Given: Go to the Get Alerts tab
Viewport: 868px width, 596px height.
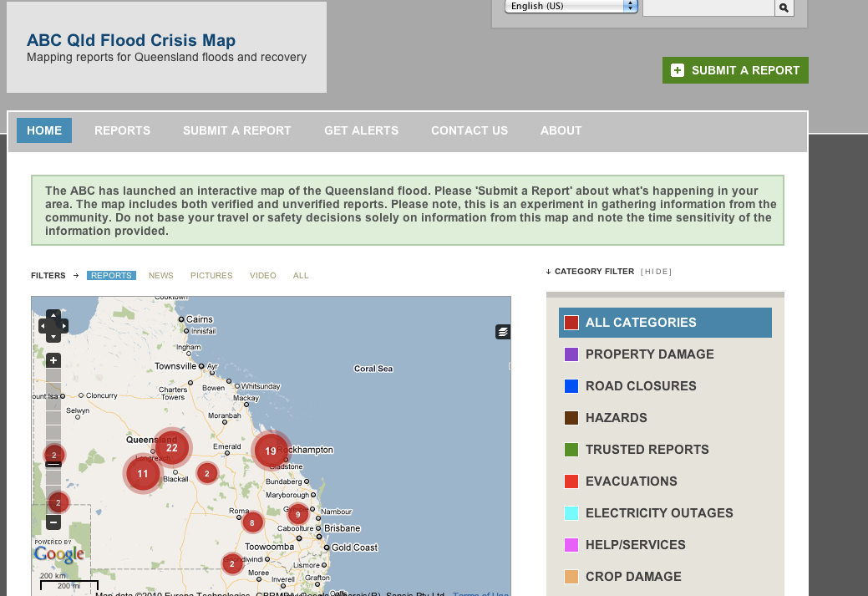Looking at the screenshot, I should [x=361, y=130].
